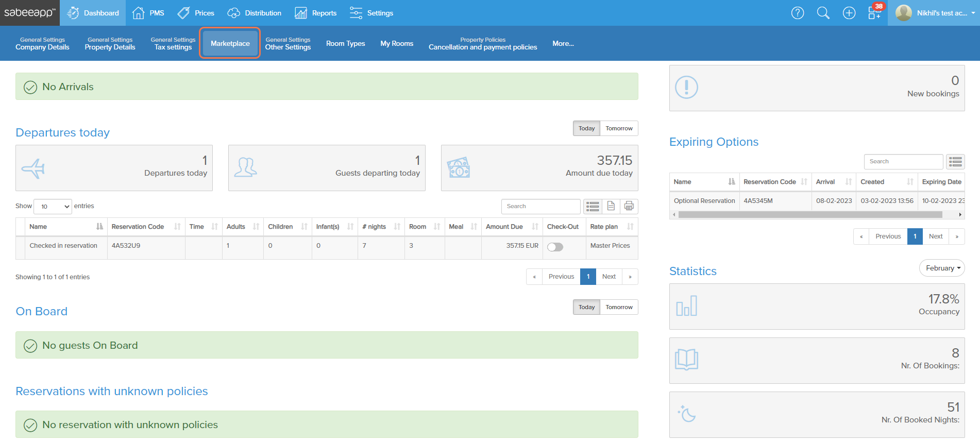Click the guests departing today people icon
This screenshot has width=980, height=441.
click(x=246, y=167)
